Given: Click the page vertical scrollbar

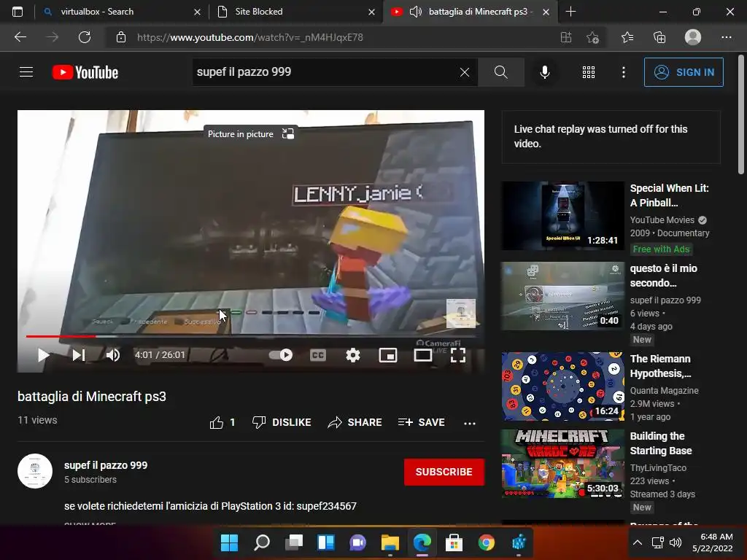Looking at the screenshot, I should coord(741,116).
